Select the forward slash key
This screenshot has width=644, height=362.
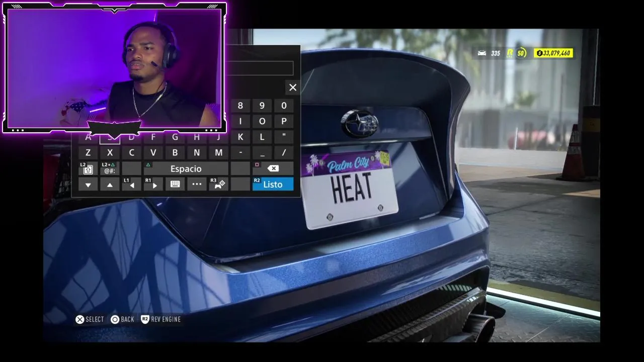[x=284, y=153]
